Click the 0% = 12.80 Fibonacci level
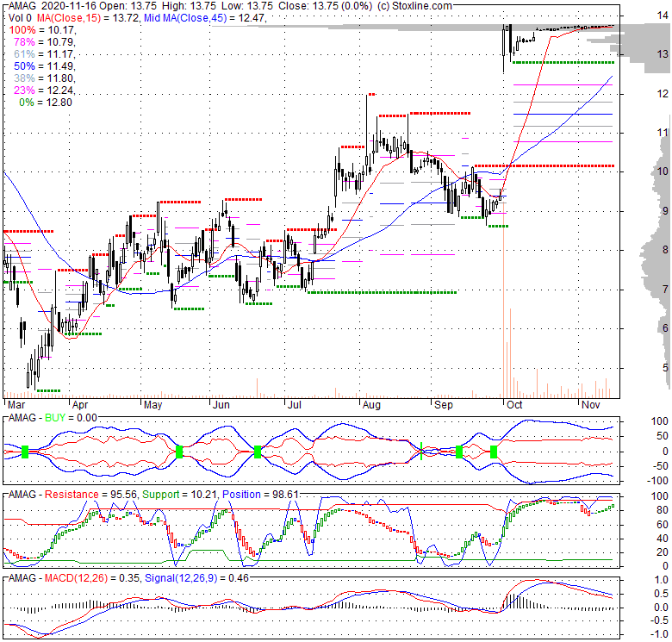 [46, 102]
